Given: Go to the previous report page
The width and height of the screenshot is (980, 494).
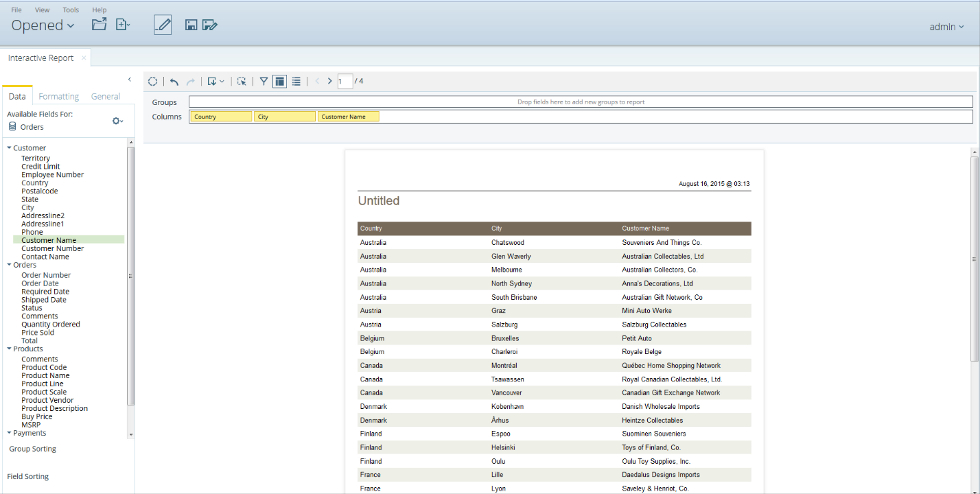Looking at the screenshot, I should (x=317, y=82).
